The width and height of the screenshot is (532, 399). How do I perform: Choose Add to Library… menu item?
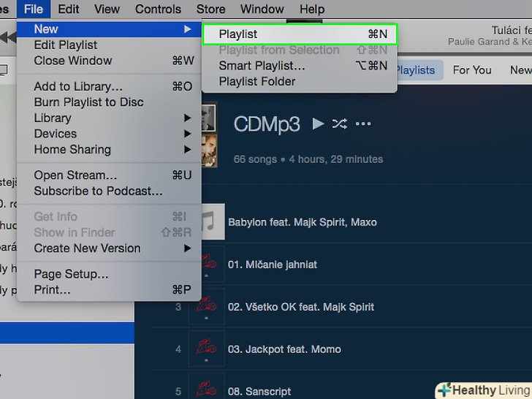point(109,86)
